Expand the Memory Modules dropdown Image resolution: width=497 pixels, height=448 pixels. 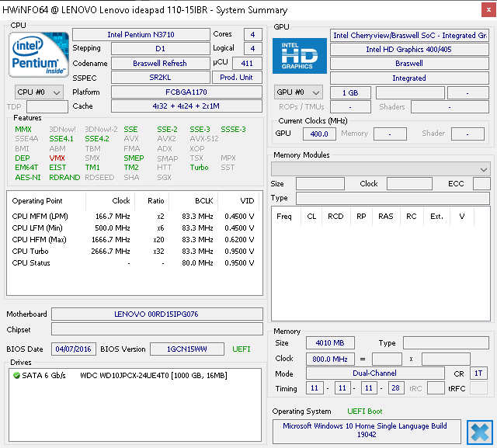pos(381,169)
